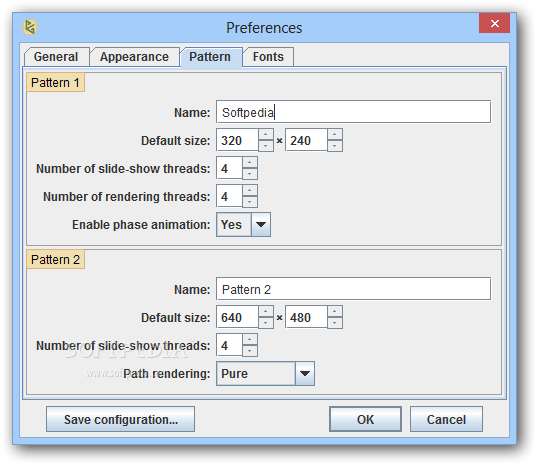
Task: Decrease Pattern 1 default height spinner
Action: (x=335, y=146)
